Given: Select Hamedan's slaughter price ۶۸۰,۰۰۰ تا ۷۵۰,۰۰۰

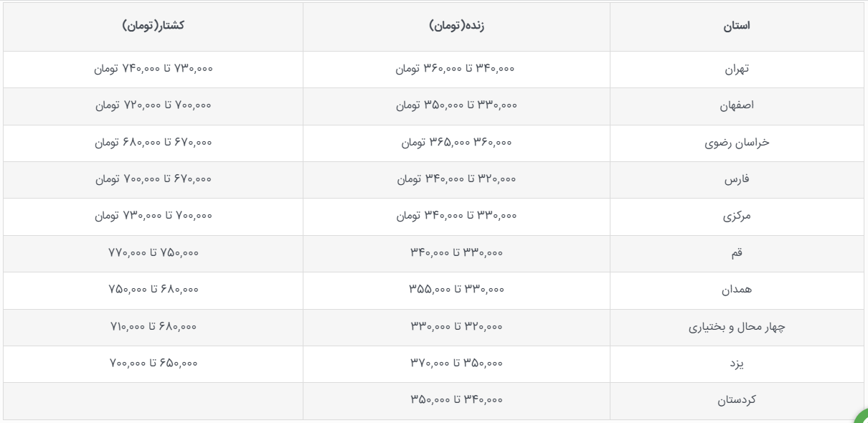Looking at the screenshot, I should coord(153,290).
